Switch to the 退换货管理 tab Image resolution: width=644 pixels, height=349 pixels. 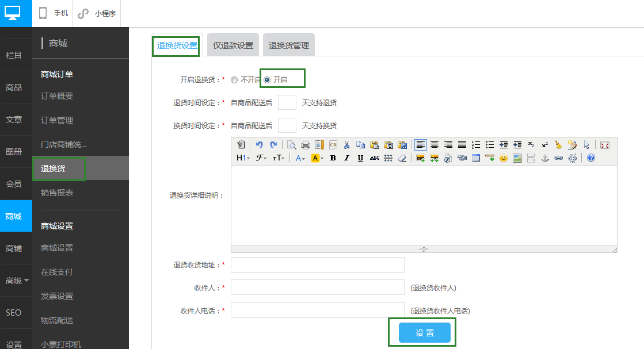click(x=289, y=45)
